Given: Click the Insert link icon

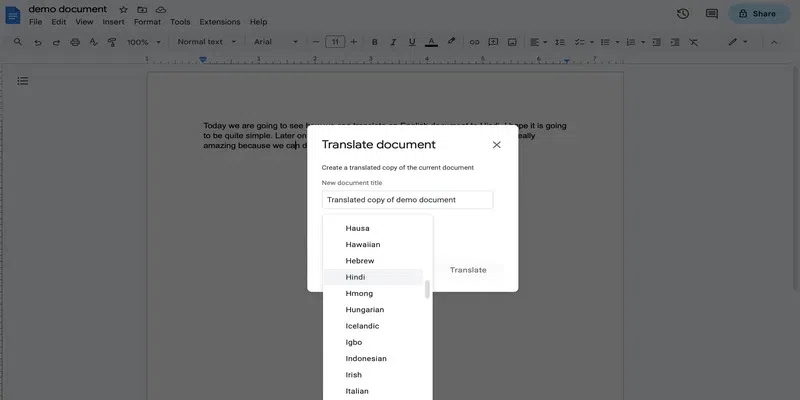Looking at the screenshot, I should tap(474, 42).
